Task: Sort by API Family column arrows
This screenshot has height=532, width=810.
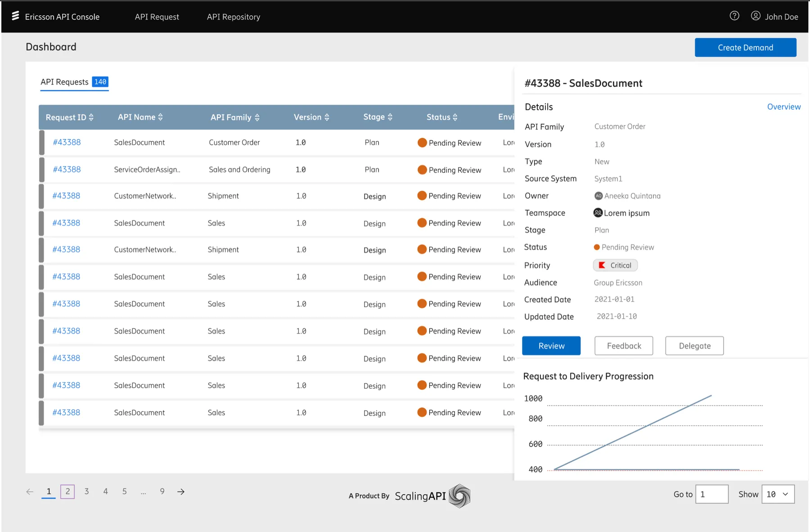Action: point(257,117)
